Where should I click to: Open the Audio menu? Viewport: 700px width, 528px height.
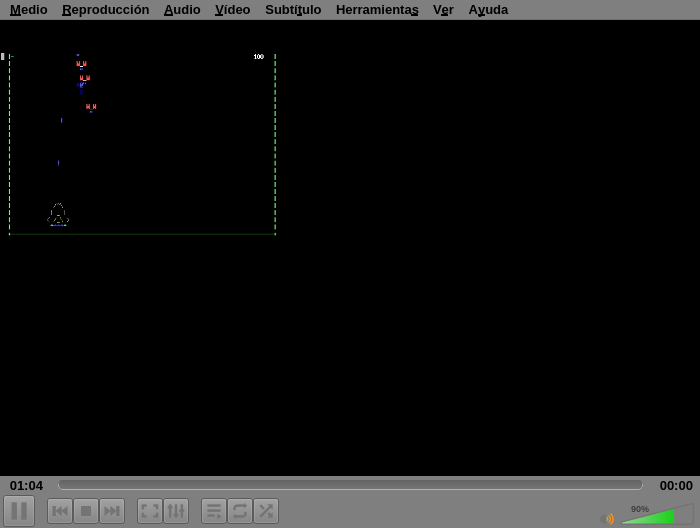point(182,9)
